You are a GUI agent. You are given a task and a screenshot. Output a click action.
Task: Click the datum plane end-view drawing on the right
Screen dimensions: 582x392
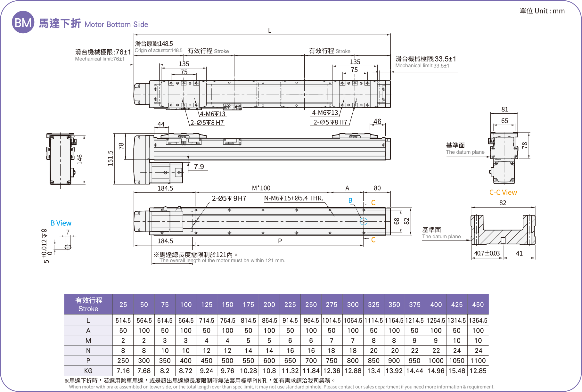coord(504,158)
